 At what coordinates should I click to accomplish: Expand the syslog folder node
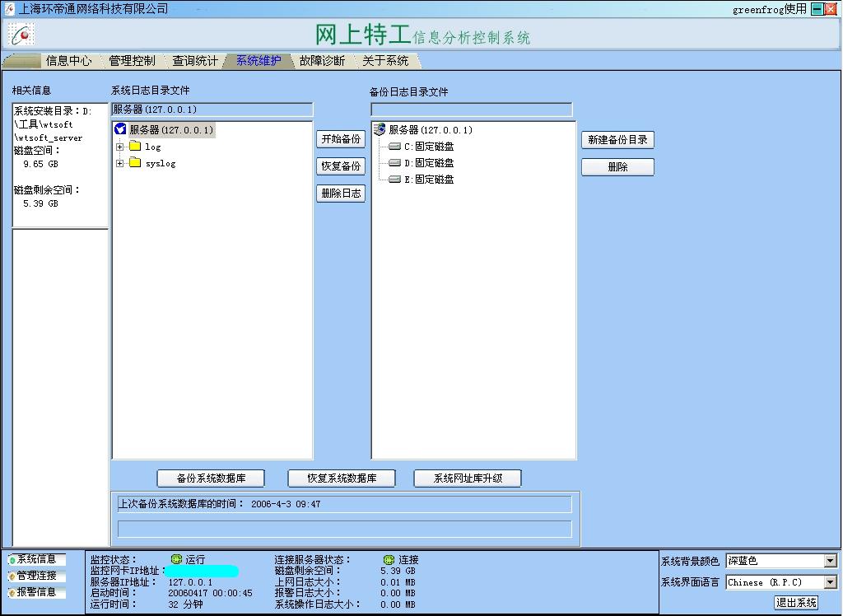tap(119, 163)
